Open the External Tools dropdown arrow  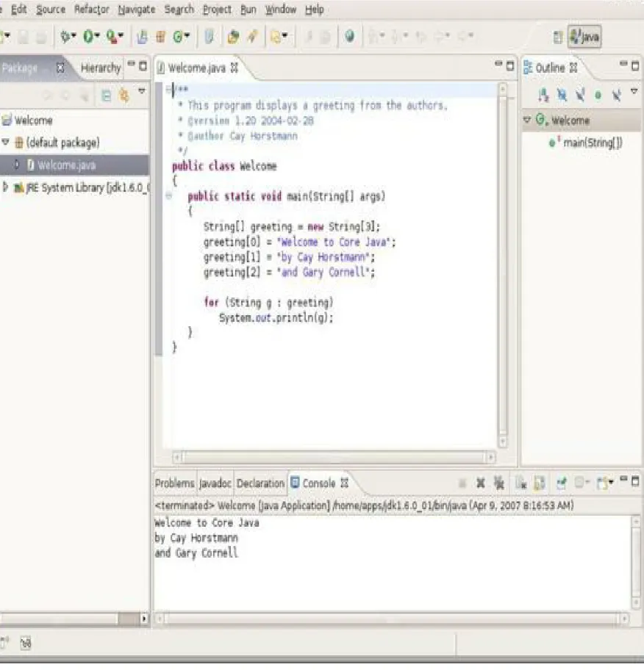[121, 35]
